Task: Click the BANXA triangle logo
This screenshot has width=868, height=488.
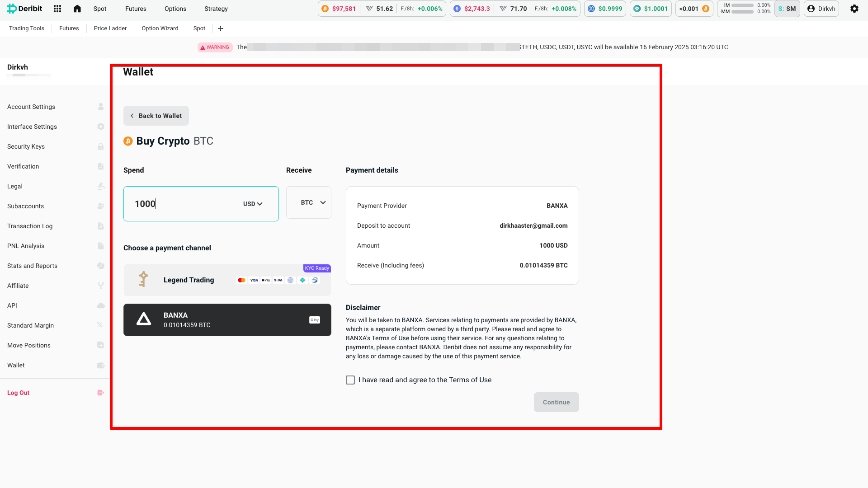Action: (x=144, y=319)
